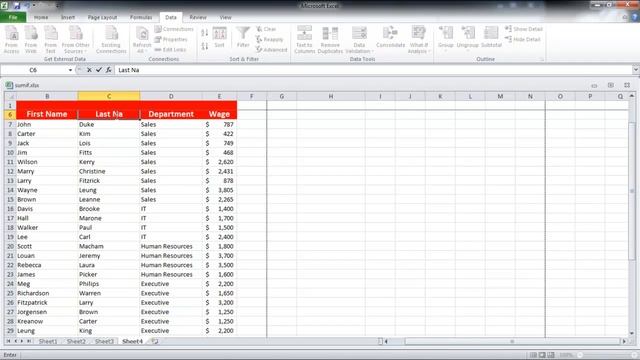Image resolution: width=640 pixels, height=360 pixels.
Task: Select the Sheet2 tab
Action: [x=76, y=341]
